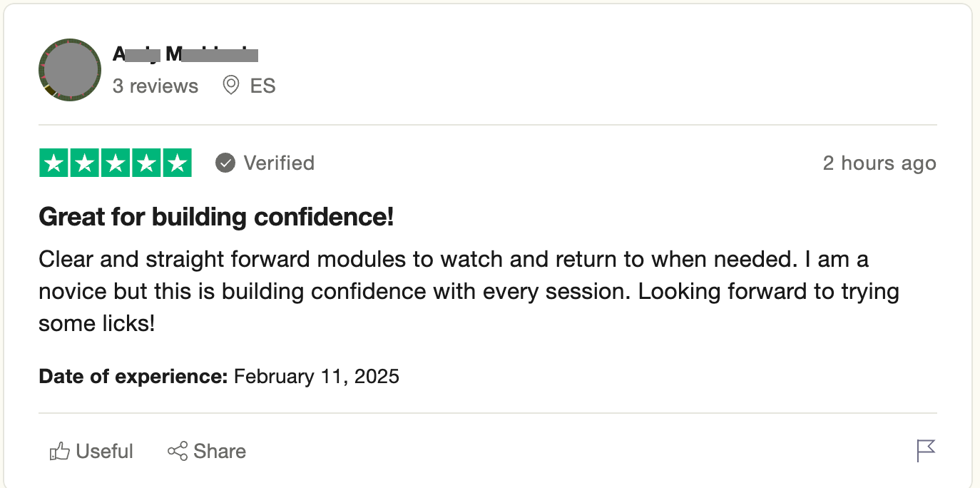Viewport: 980px width, 488px height.
Task: Click the middle star of the rating
Action: coord(115,163)
